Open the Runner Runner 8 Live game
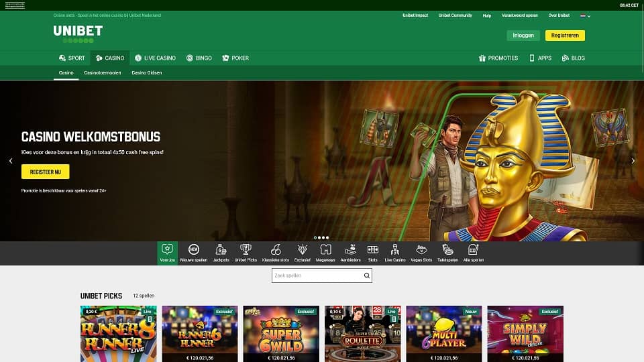644x362 pixels. [118, 334]
